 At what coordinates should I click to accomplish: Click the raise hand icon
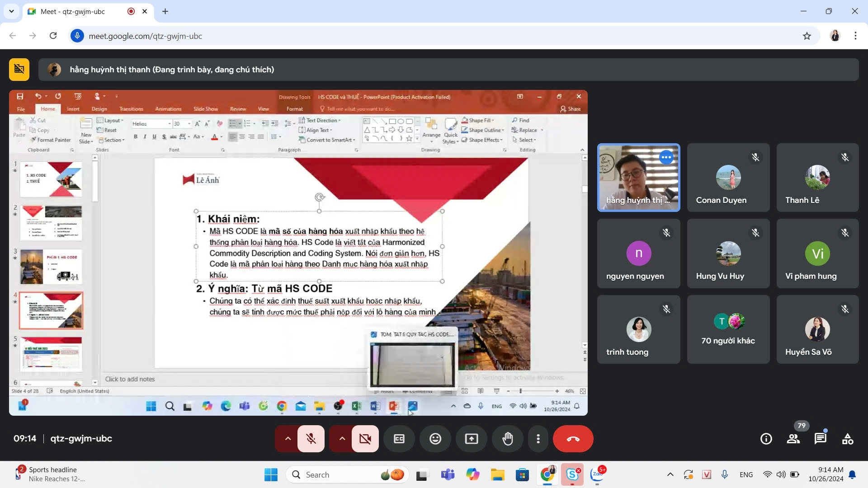click(508, 439)
